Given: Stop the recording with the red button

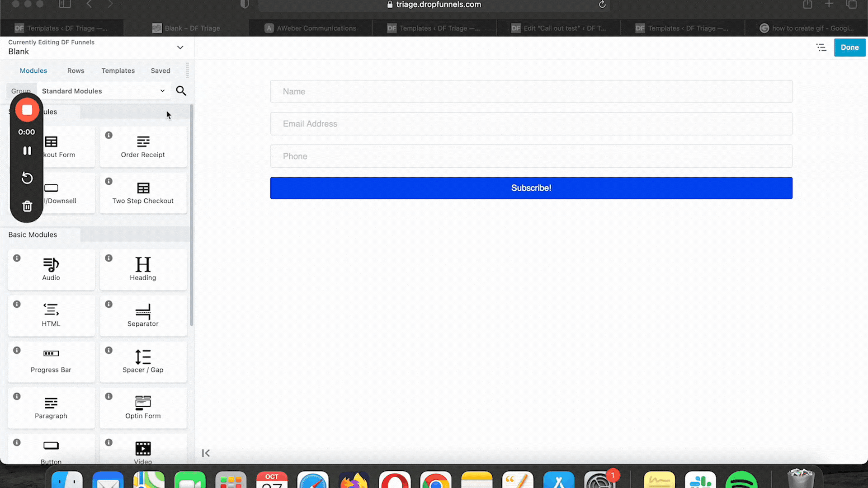Looking at the screenshot, I should [x=27, y=110].
